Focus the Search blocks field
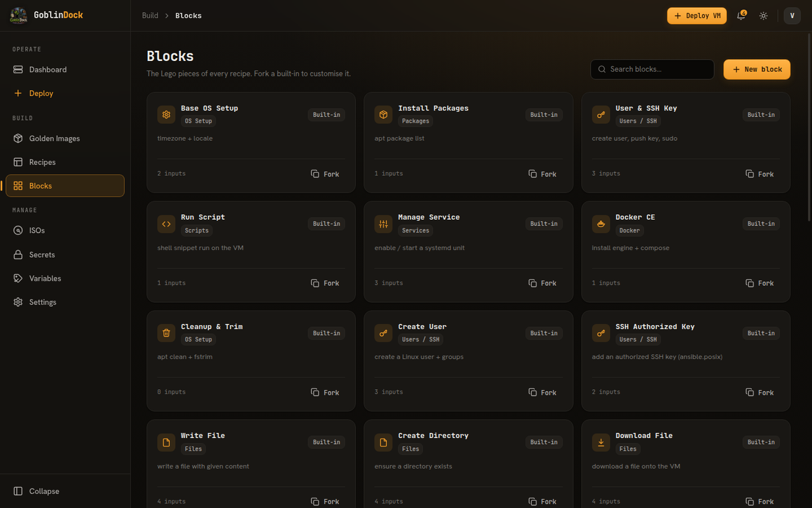 652,69
